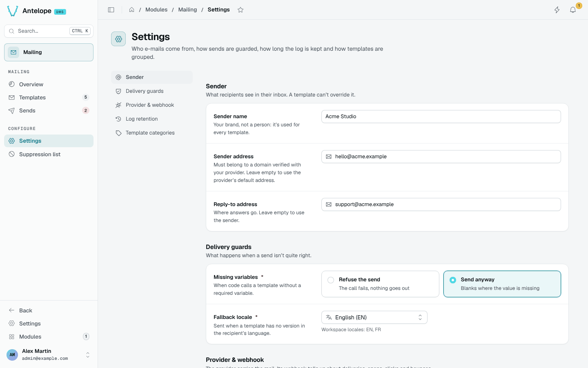Click the search magnifier icon
Image resolution: width=588 pixels, height=368 pixels.
[11, 31]
